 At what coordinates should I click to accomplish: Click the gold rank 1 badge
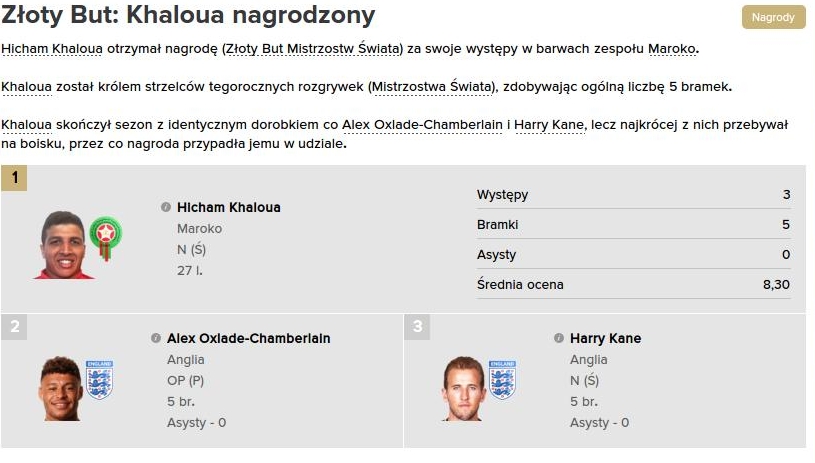15,179
